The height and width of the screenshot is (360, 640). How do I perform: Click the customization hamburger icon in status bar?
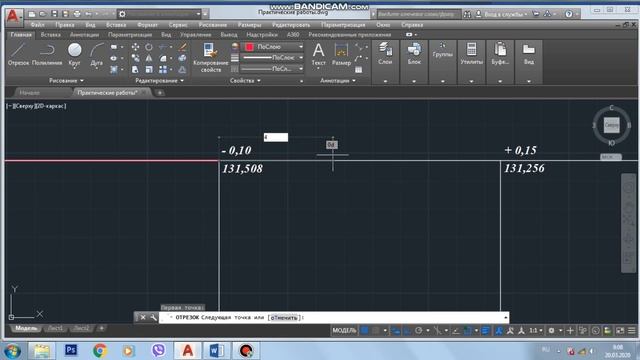(x=631, y=330)
